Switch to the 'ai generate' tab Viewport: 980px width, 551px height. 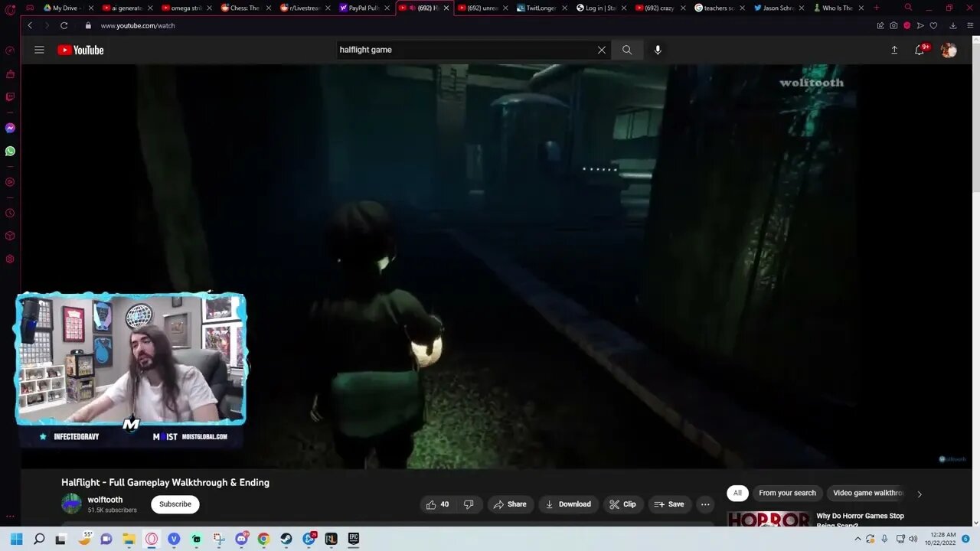click(127, 8)
